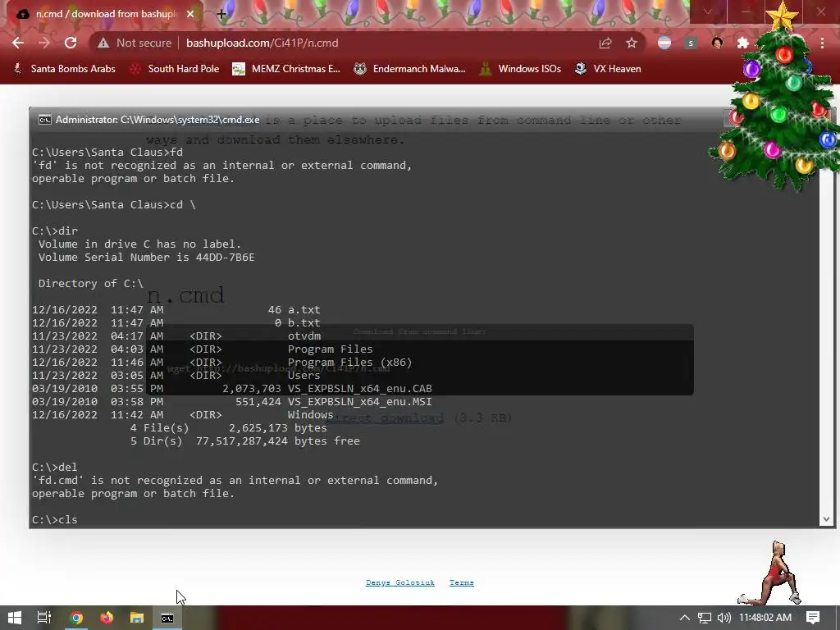Open Firefox from the taskbar
Viewport: 840px width, 630px height.
(x=107, y=618)
